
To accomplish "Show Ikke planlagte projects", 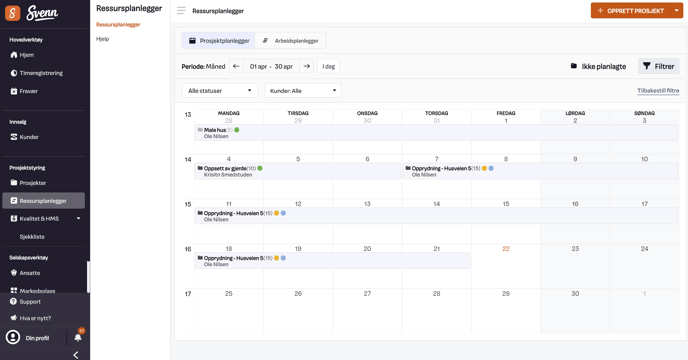I will click(x=598, y=66).
